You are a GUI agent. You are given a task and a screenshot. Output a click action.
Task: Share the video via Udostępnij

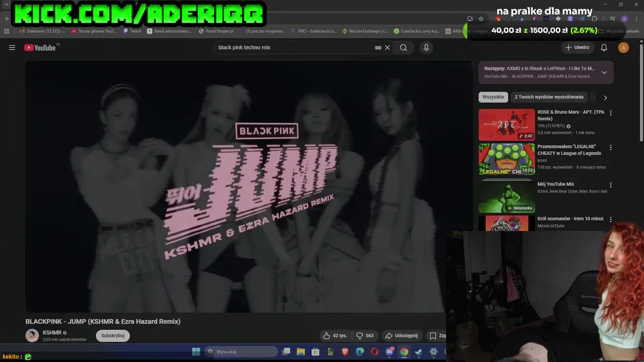click(x=401, y=336)
